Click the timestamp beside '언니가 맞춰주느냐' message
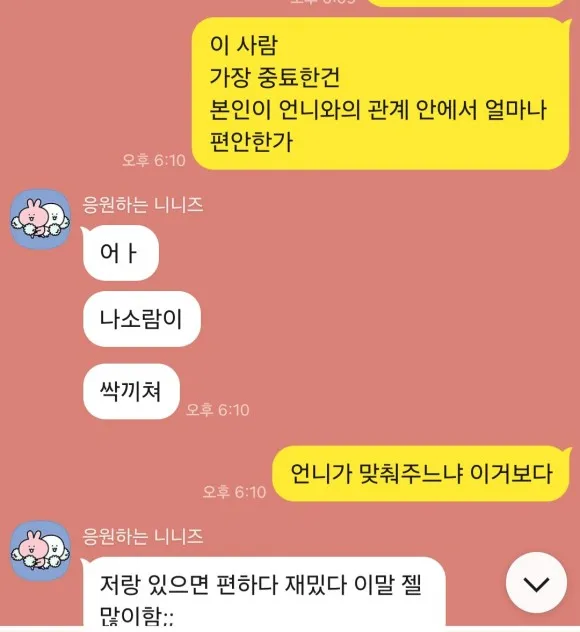 [234, 492]
